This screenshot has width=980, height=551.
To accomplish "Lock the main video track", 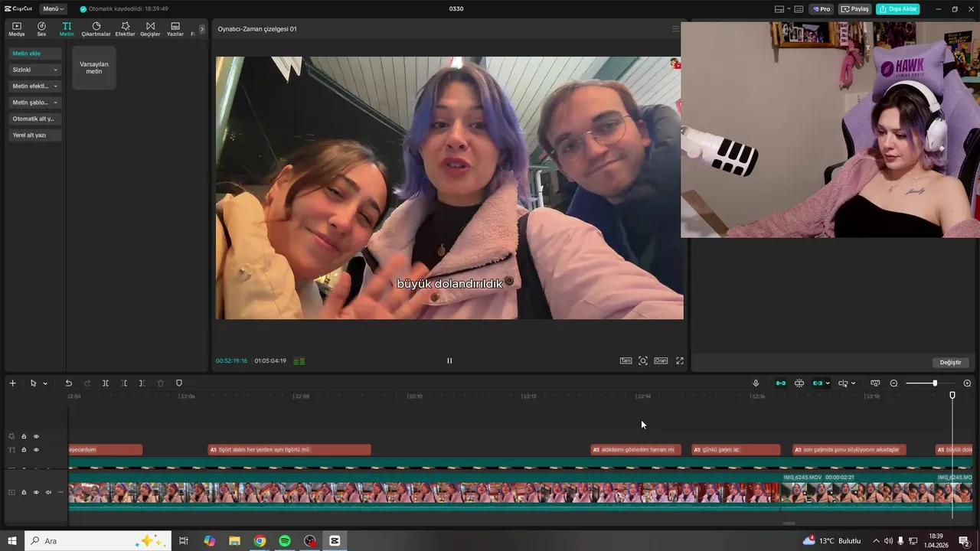I will point(24,492).
